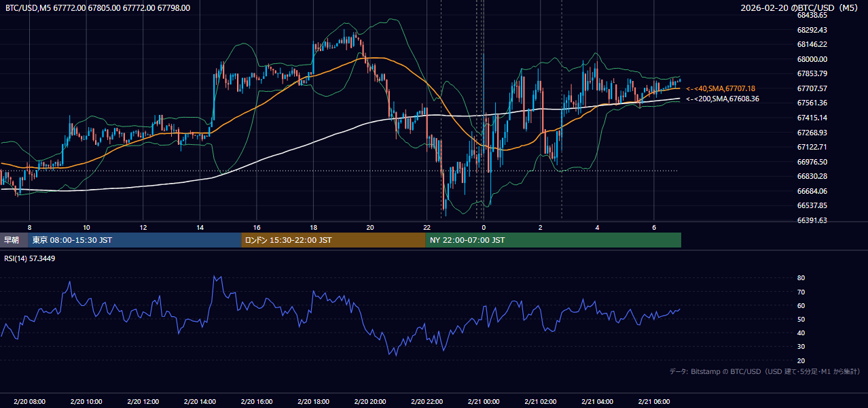This screenshot has width=868, height=408.
Task: Click the '2/20 08:00' date axis label
Action: pyautogui.click(x=29, y=402)
